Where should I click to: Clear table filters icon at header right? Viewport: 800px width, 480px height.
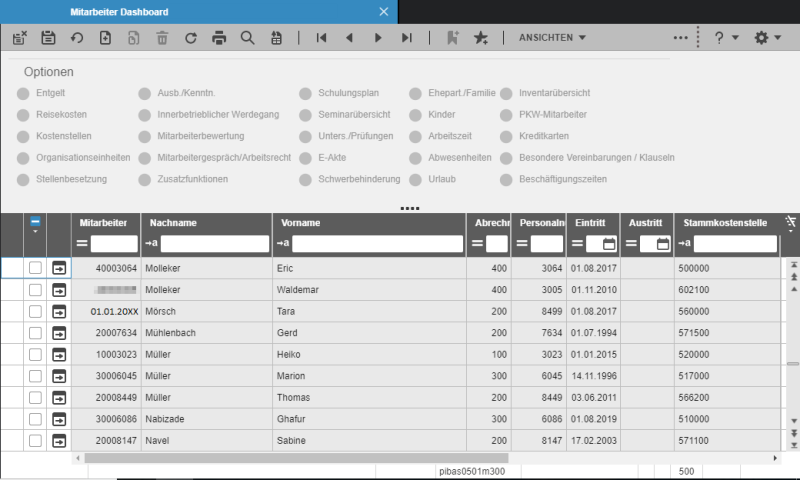(x=791, y=222)
